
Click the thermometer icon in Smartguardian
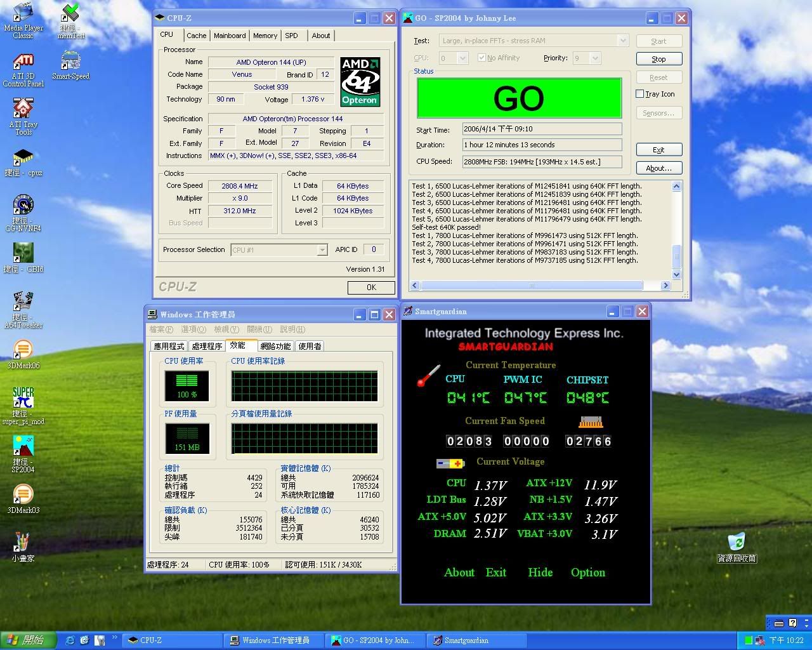point(429,375)
